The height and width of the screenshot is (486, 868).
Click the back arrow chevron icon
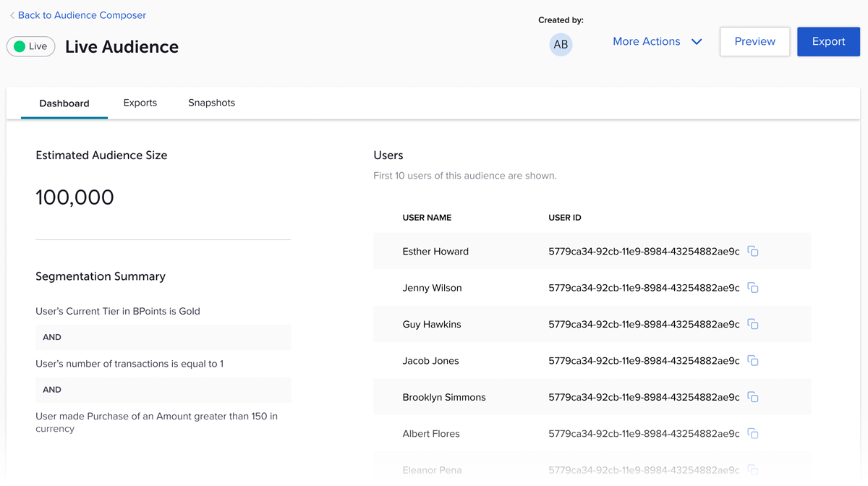click(12, 15)
